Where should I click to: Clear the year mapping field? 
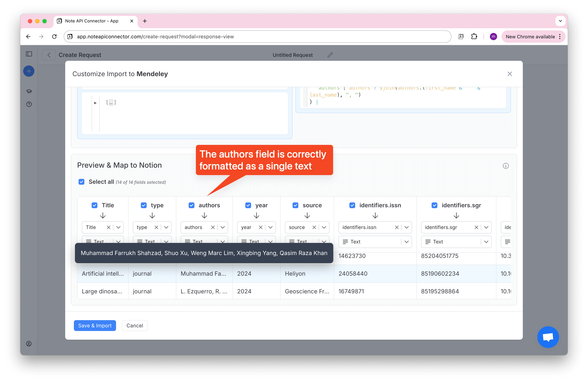(x=260, y=227)
